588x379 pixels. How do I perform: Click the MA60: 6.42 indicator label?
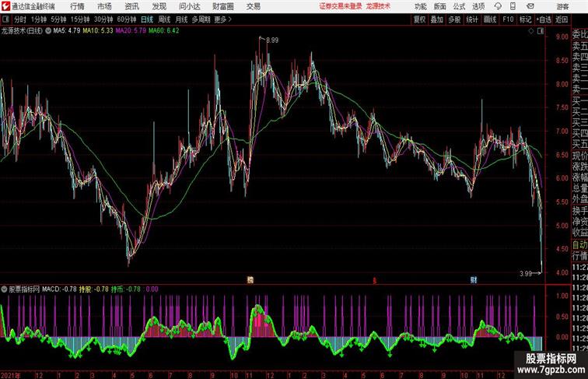click(164, 30)
